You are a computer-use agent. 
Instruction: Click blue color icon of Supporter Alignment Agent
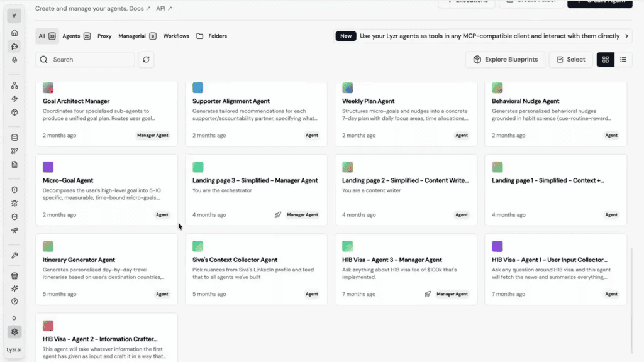pos(198,87)
